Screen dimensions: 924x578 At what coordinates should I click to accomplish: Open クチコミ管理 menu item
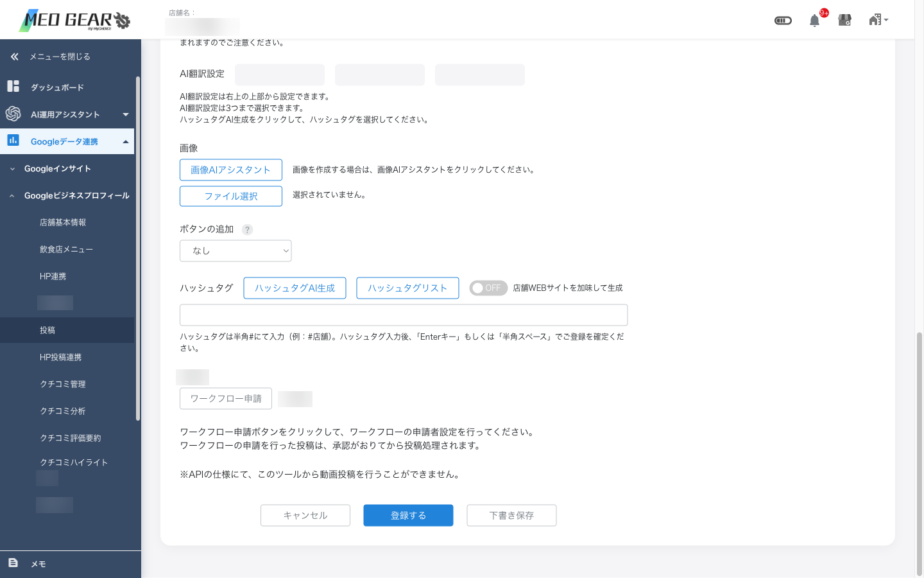(63, 384)
